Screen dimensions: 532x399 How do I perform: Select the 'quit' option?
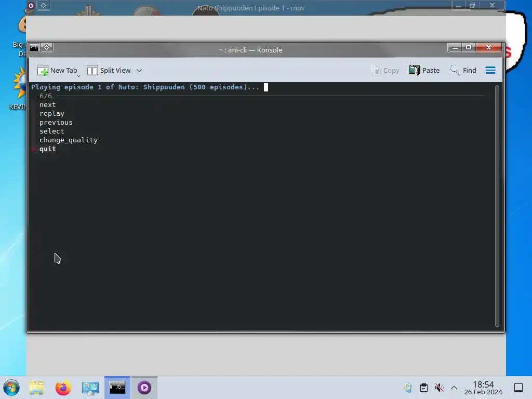point(47,149)
